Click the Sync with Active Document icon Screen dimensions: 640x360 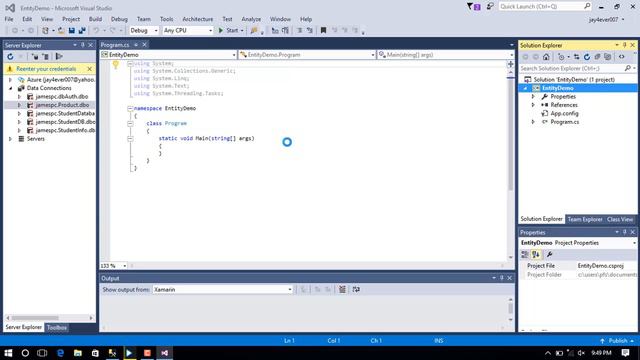(x=576, y=57)
